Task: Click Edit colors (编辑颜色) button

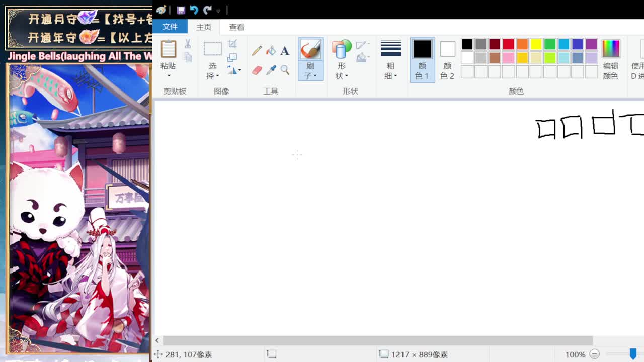Action: point(610,60)
